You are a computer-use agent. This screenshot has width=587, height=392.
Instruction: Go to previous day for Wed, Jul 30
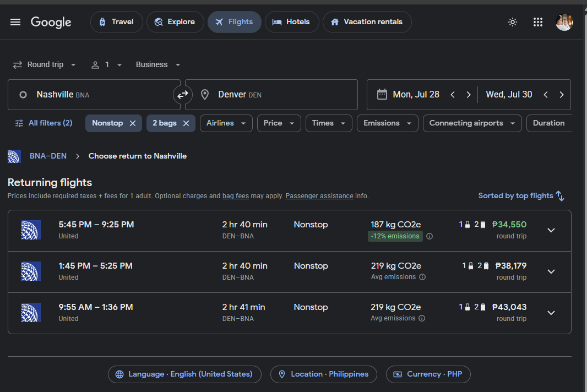coord(546,95)
